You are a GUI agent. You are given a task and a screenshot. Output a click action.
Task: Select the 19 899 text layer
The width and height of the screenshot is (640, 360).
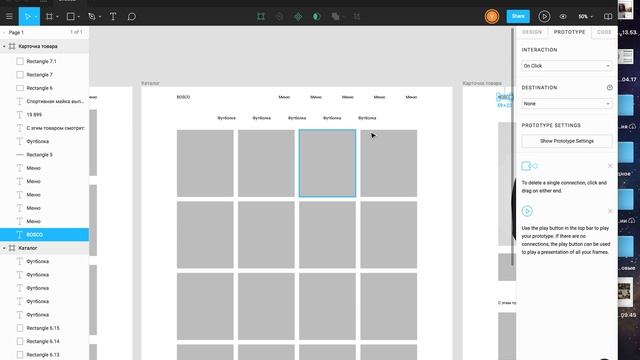click(x=44, y=115)
